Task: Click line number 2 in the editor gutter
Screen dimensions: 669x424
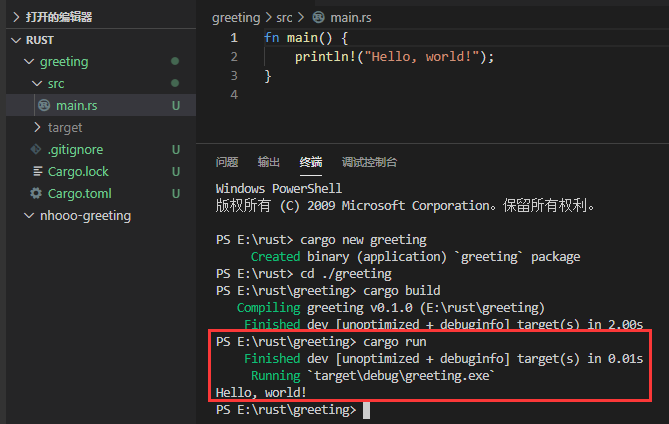Action: coord(233,57)
